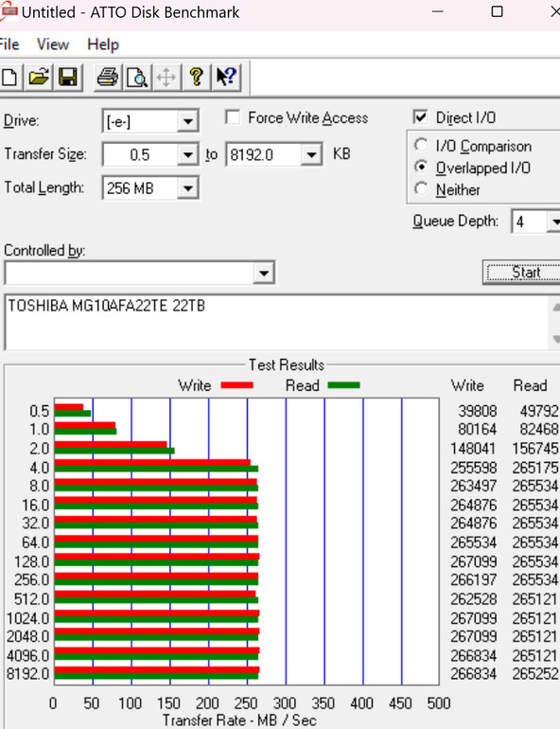Open the View menu
560x729 pixels.
pyautogui.click(x=53, y=44)
